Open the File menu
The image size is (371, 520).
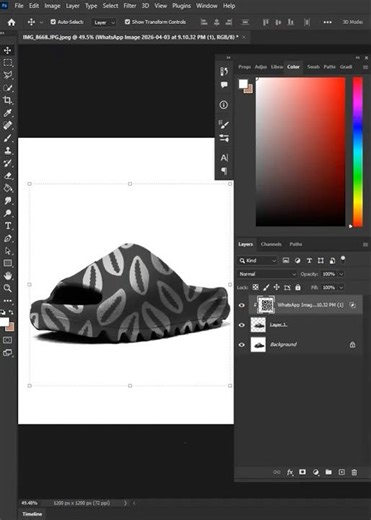(x=19, y=6)
